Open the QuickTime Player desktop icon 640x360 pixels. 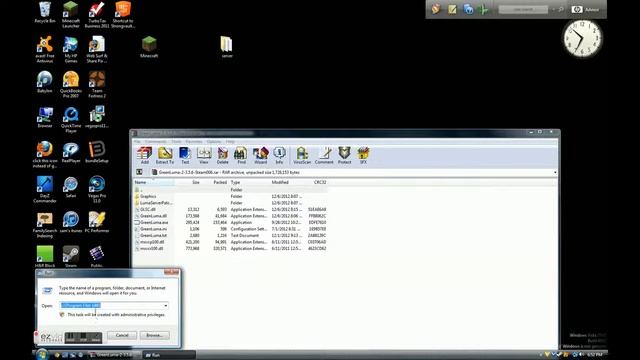[71, 120]
